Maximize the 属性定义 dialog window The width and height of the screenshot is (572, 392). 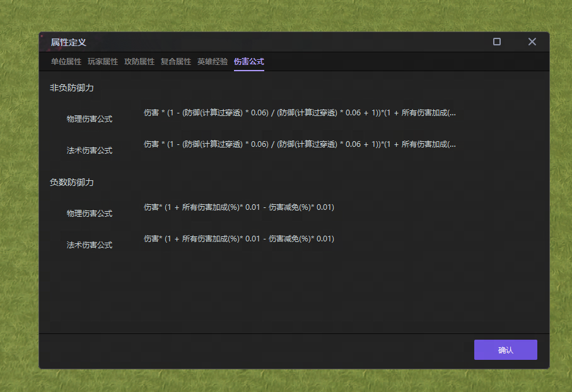point(496,41)
